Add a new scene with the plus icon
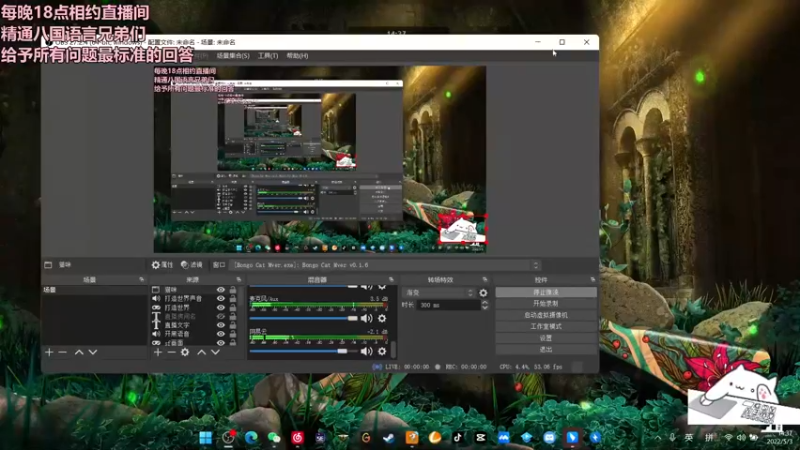This screenshot has width=800, height=450. [x=49, y=352]
